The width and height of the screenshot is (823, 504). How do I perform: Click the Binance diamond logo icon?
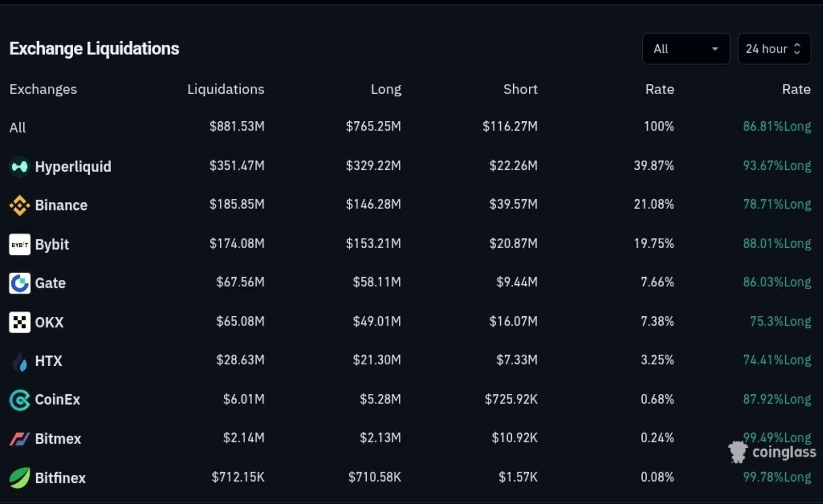19,205
